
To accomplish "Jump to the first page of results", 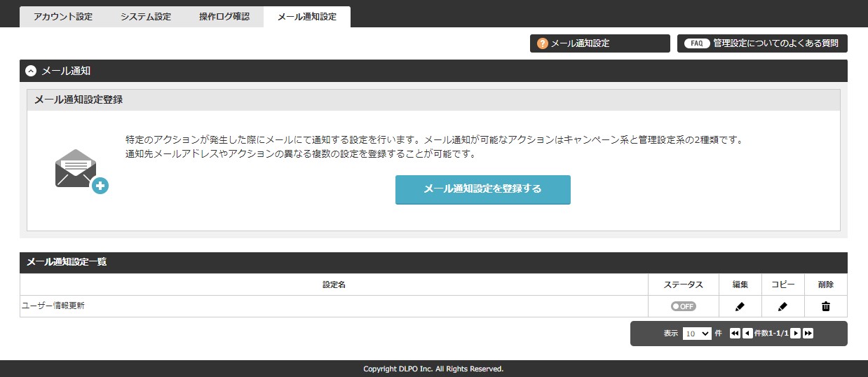I will 735,334.
